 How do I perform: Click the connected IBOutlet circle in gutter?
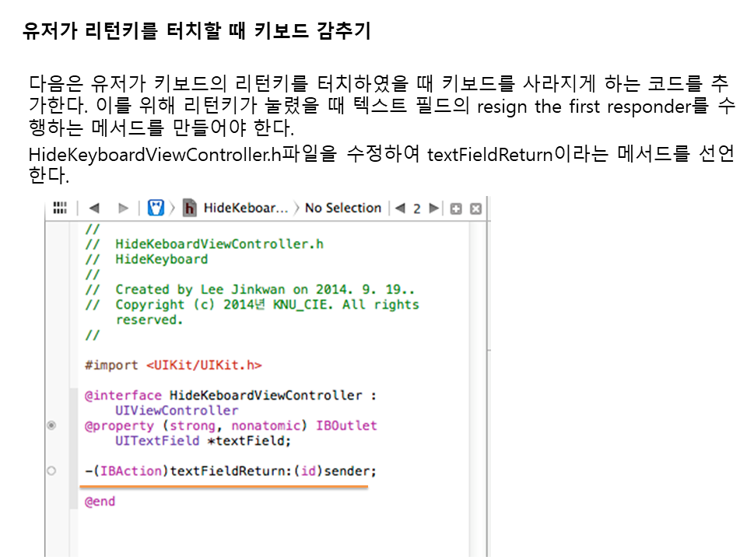click(x=51, y=425)
